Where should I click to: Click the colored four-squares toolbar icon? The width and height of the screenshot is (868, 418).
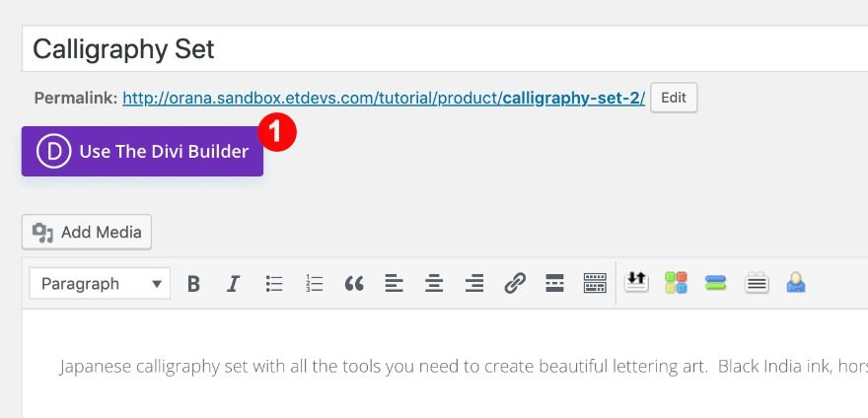click(x=676, y=284)
